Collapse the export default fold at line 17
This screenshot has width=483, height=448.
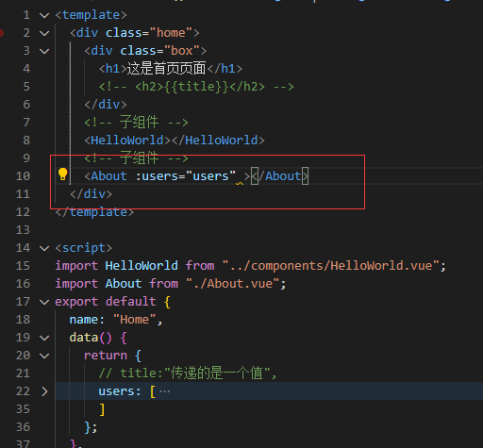click(44, 302)
